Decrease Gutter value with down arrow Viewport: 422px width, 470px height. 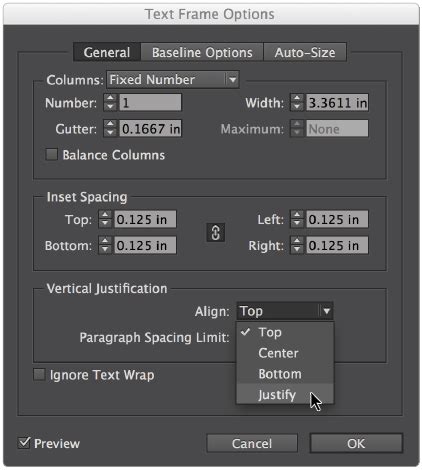110,133
